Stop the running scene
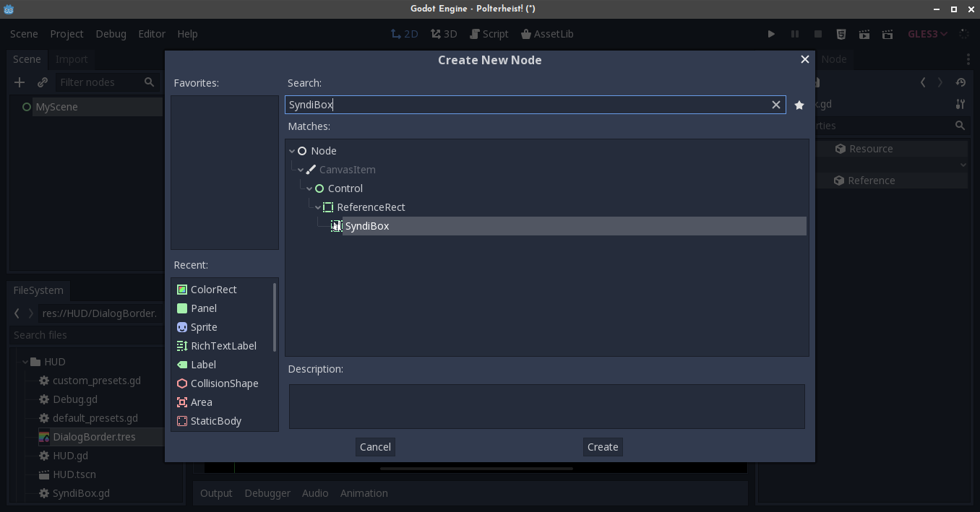The height and width of the screenshot is (512, 980). coord(817,34)
